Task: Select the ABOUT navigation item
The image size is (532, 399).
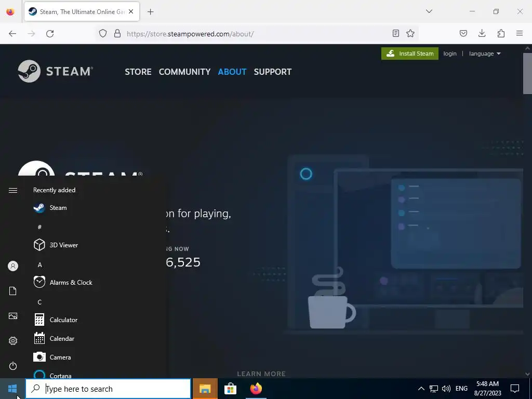Action: 232,72
